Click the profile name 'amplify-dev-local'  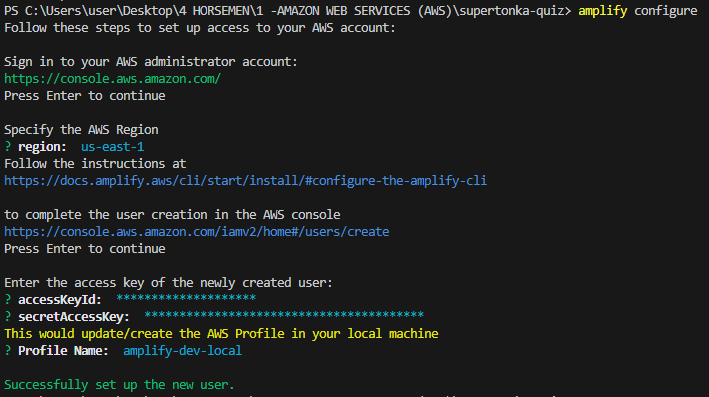pos(182,350)
